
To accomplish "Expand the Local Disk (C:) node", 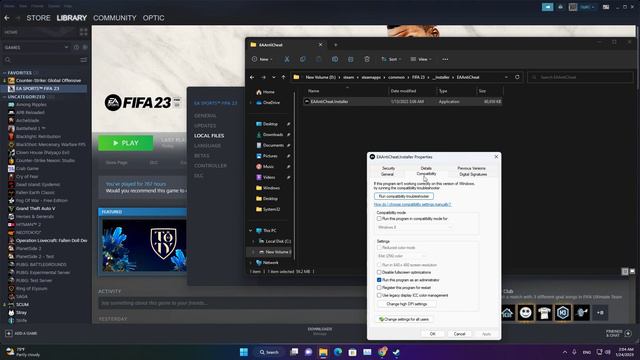I will click(253, 241).
